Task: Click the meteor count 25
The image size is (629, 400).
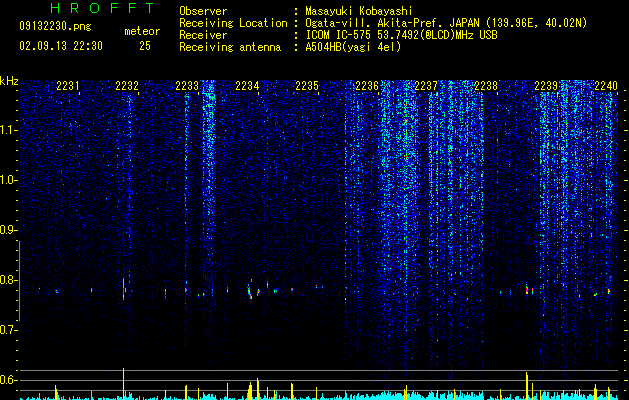Action: (145, 46)
